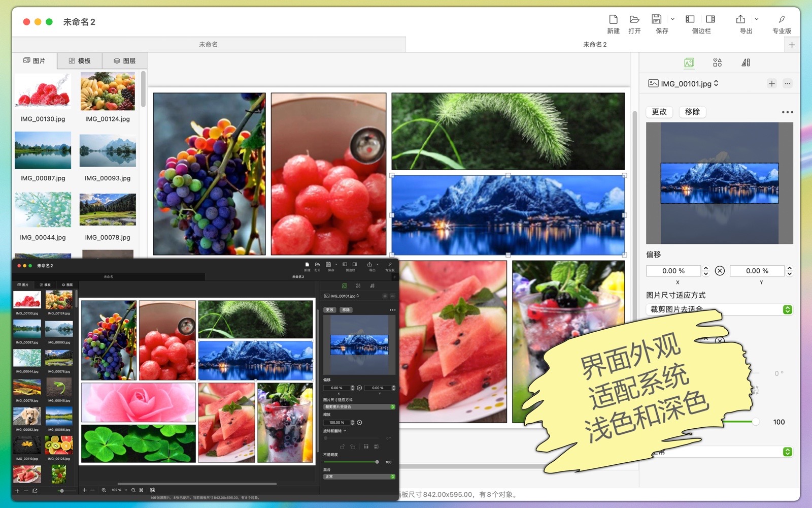The height and width of the screenshot is (508, 812).
Task: Switch to the 图层 layers tab
Action: [124, 60]
